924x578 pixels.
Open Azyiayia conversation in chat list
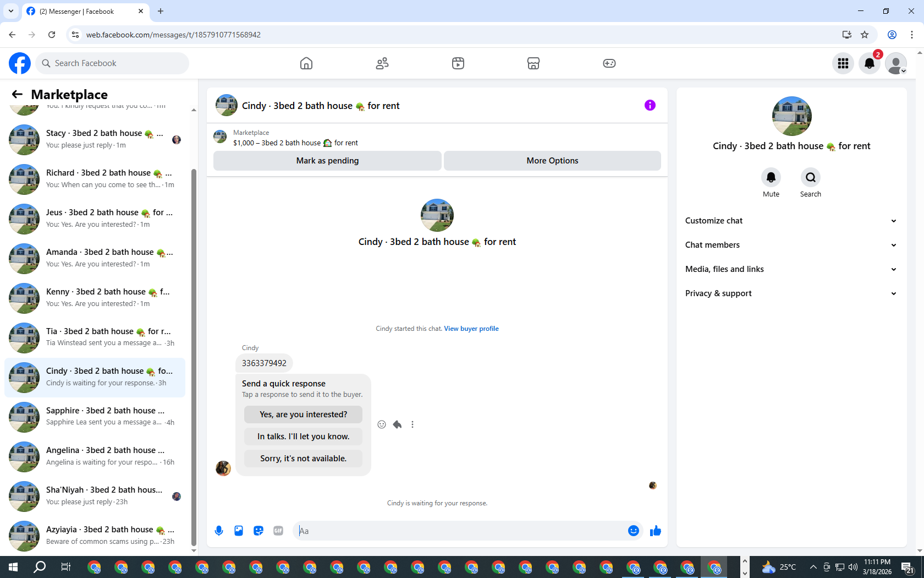click(x=95, y=536)
